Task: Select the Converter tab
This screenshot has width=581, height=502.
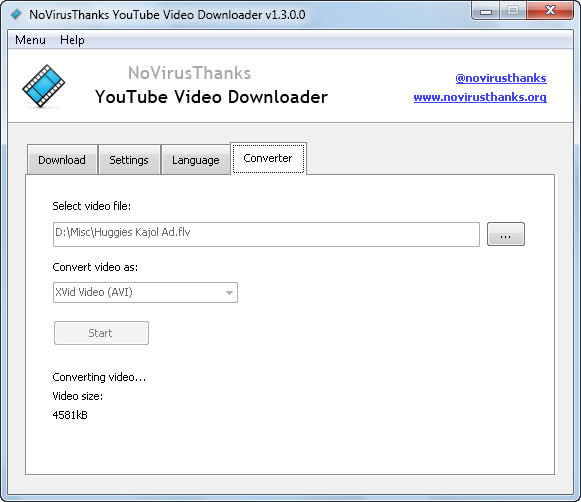Action: coord(268,158)
